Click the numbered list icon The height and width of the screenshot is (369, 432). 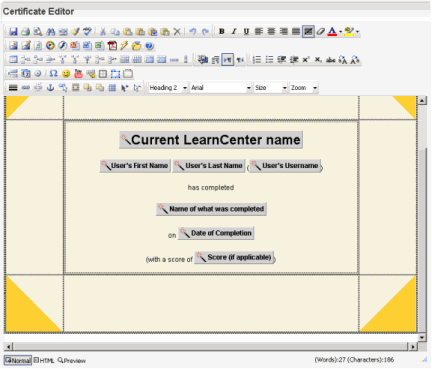pyautogui.click(x=257, y=60)
